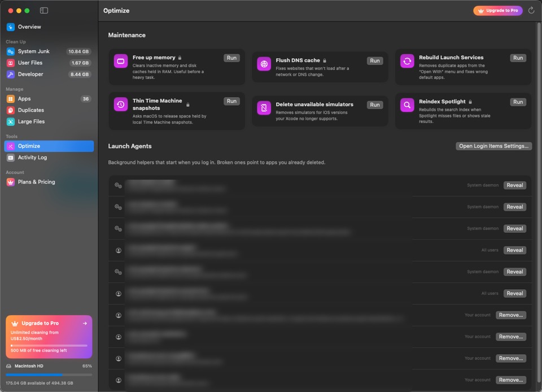542x392 pixels.
Task: Open the Overview section
Action: click(49, 27)
